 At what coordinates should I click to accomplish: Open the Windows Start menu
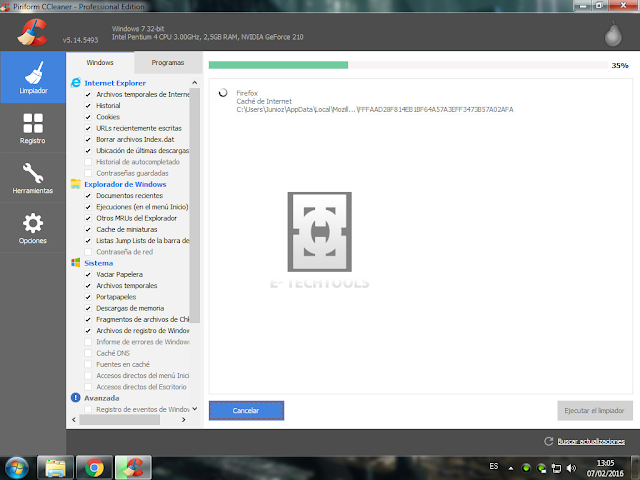(17, 468)
